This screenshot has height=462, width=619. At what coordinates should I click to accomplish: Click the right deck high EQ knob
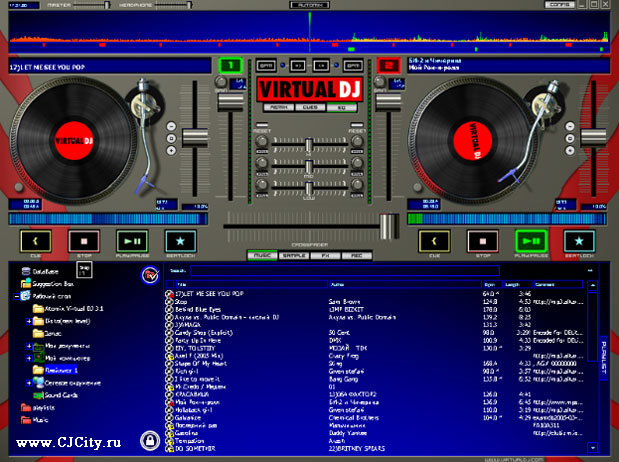[357, 141]
